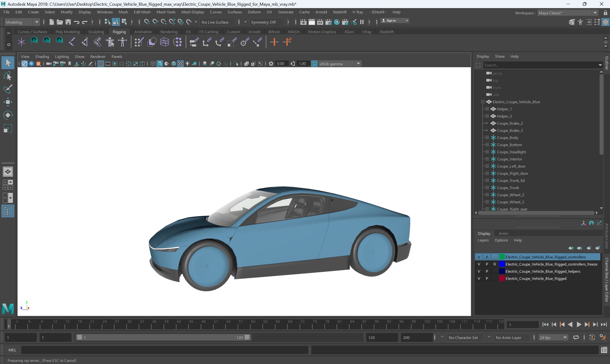
Task: Open the Outliner layout button in sidebar
Action: [8, 211]
